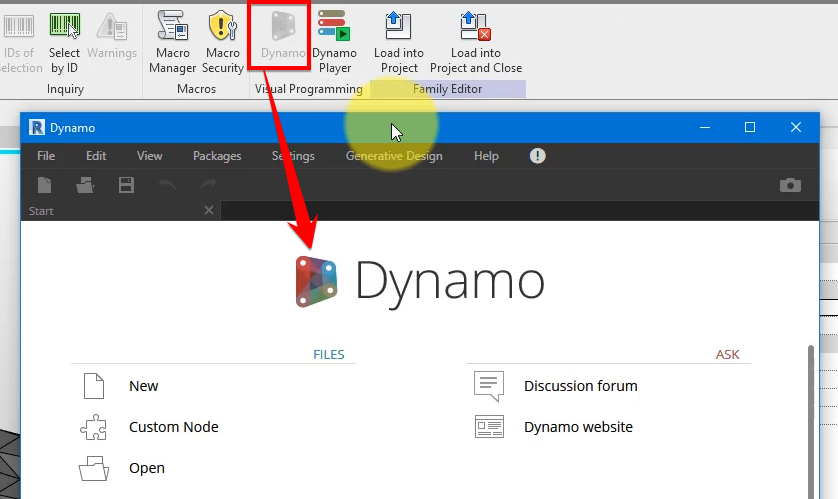Open the Packages menu
Viewport: 838px width, 499px height.
coord(217,156)
